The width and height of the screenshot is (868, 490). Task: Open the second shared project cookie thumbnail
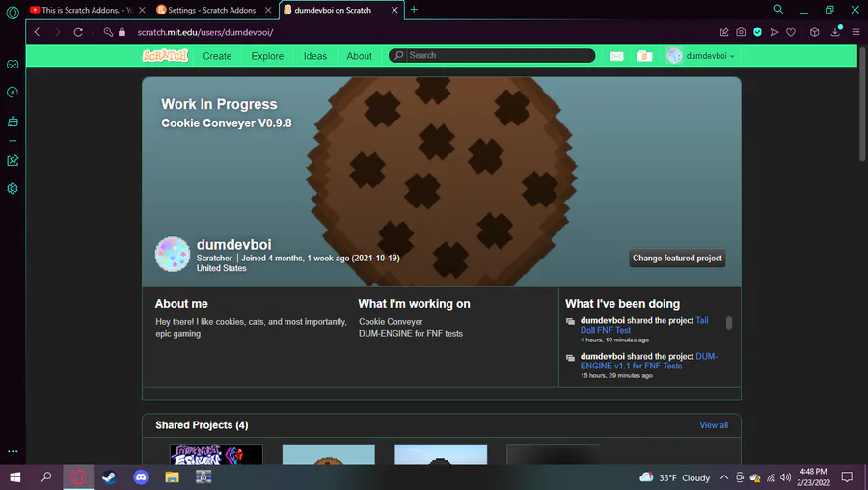pyautogui.click(x=329, y=454)
